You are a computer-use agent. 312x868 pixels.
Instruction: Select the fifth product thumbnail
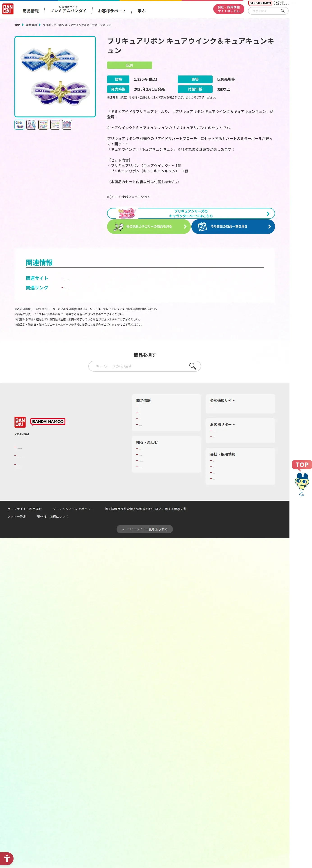[x=67, y=125]
